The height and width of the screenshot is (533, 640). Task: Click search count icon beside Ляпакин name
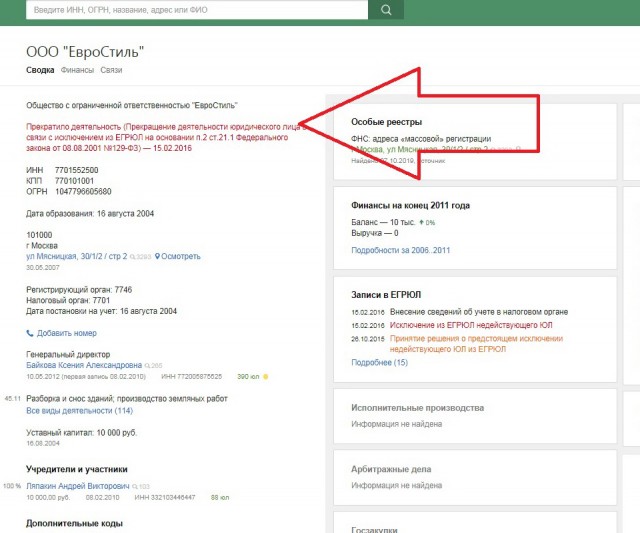(x=141, y=486)
